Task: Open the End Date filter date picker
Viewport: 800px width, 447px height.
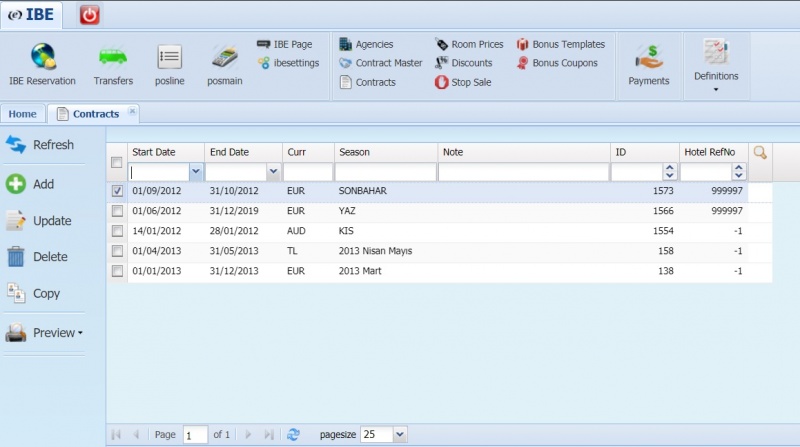Action: point(273,172)
